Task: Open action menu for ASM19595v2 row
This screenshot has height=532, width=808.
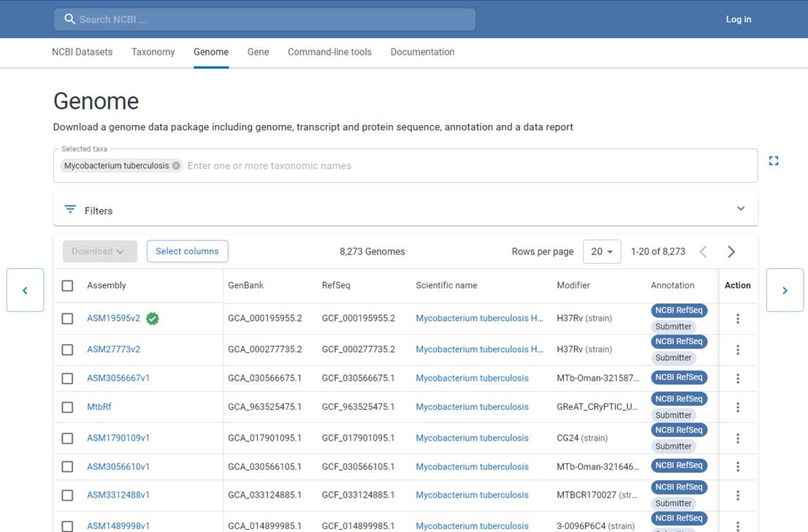Action: click(x=738, y=319)
